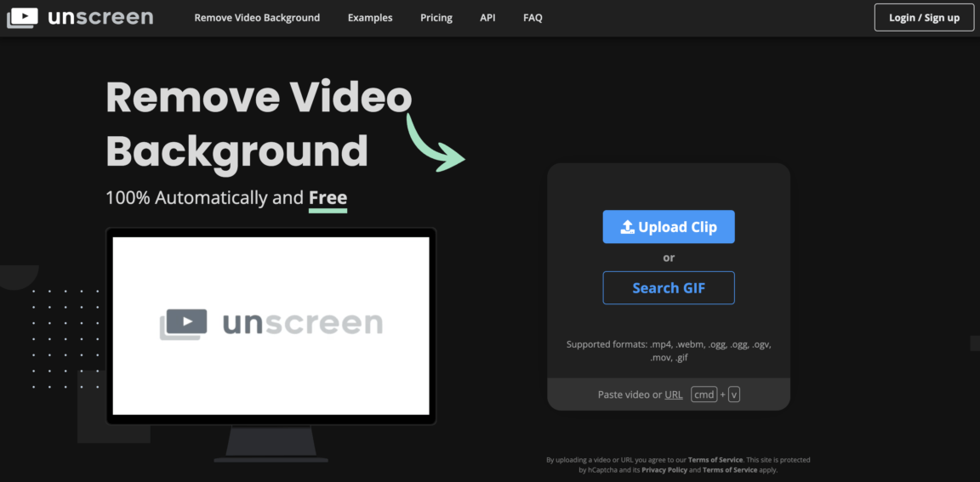Open the Privacy Policy link
This screenshot has width=980, height=482.
[664, 470]
